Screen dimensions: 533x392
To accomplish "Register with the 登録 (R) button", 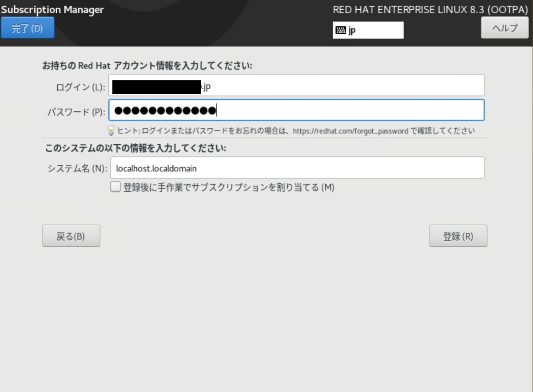I will tap(458, 236).
